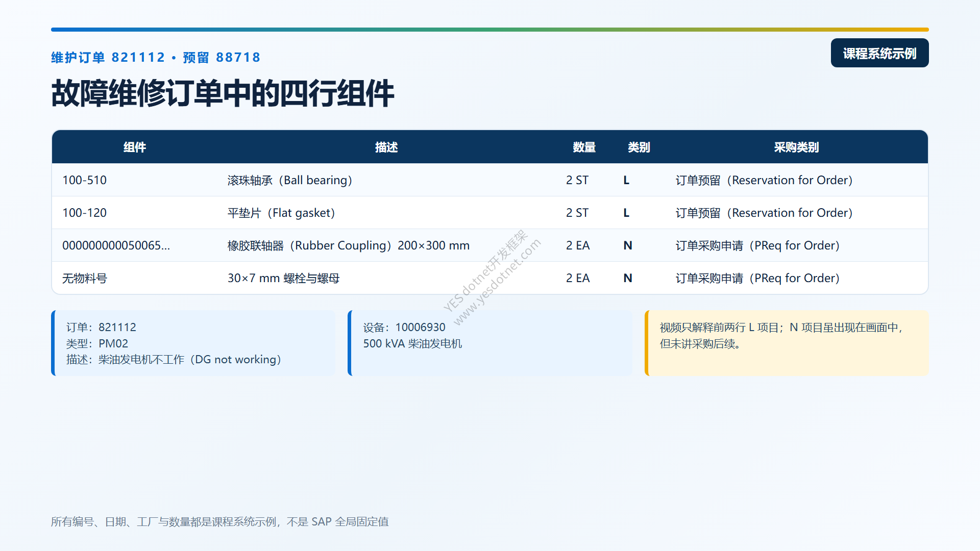980x551 pixels.
Task: Click description 橡胶联轴器 (Rubber Coupling) 200×300 mm
Action: click(x=349, y=245)
